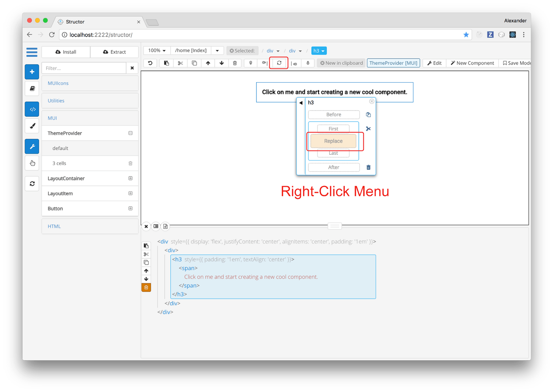553x392 pixels.
Task: Select Before option in h3 popup
Action: pyautogui.click(x=334, y=115)
